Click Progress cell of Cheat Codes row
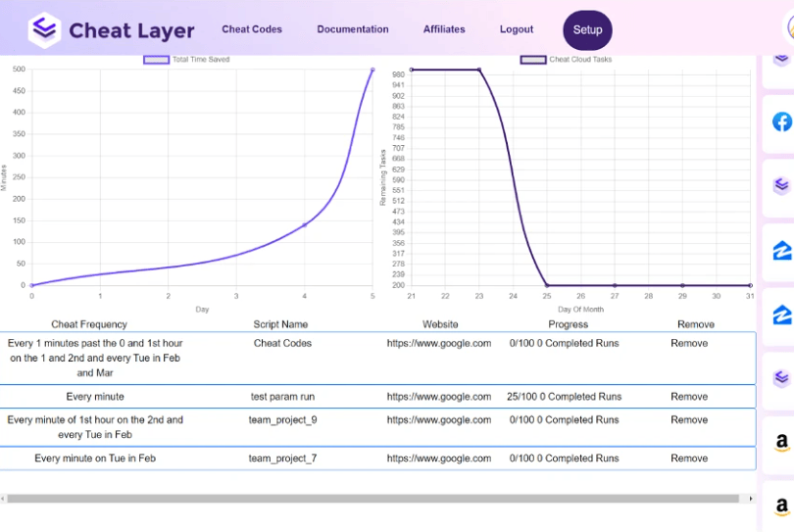 (564, 343)
